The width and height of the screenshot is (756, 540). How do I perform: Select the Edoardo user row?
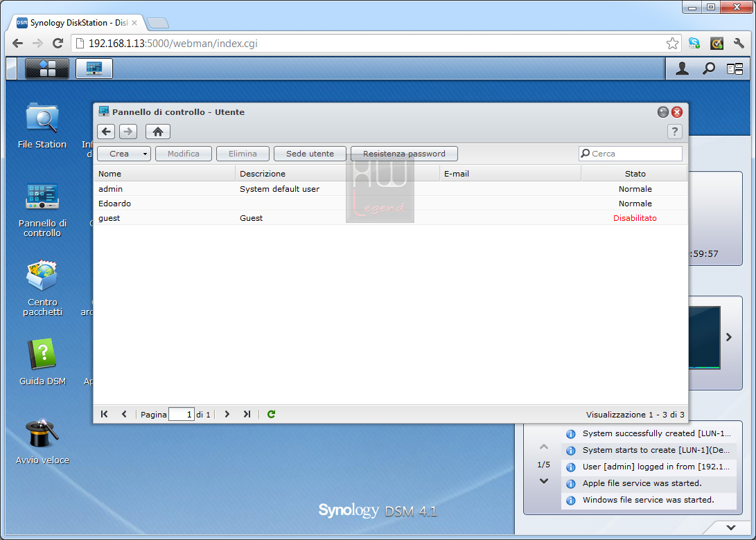pos(391,204)
